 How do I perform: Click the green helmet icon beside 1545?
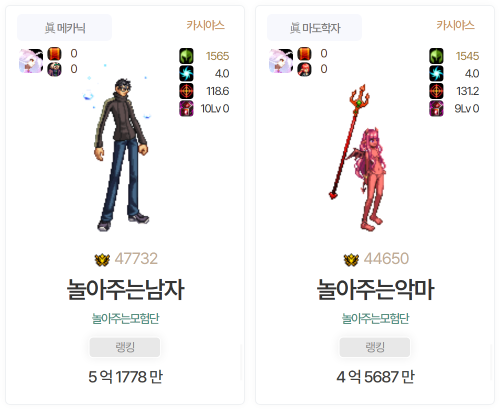click(436, 56)
